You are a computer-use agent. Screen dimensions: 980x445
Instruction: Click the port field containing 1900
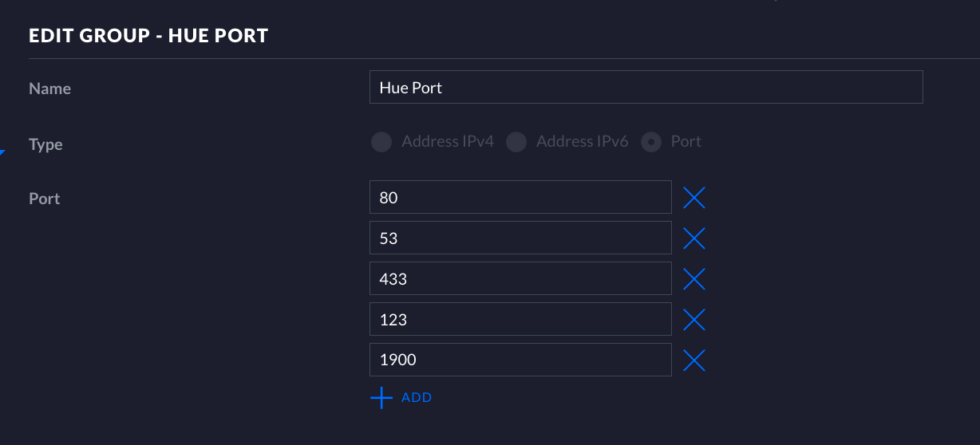(520, 360)
